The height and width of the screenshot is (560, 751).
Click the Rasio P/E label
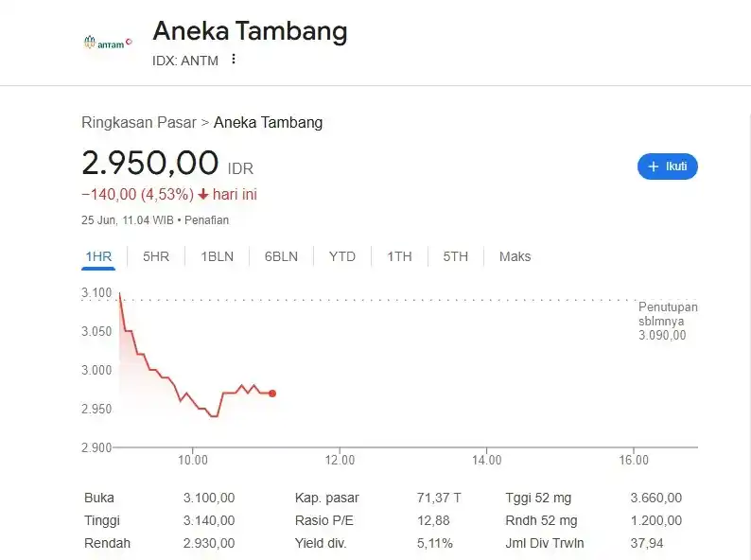(x=323, y=520)
